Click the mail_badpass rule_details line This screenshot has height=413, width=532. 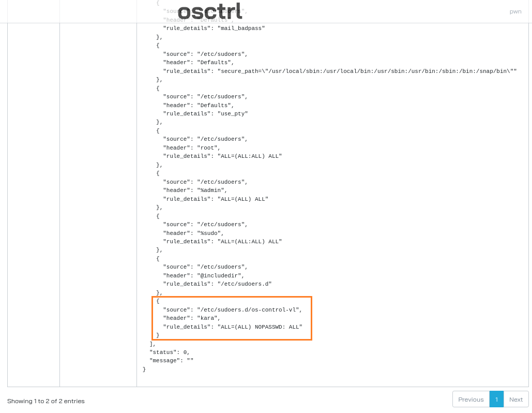[x=214, y=28]
